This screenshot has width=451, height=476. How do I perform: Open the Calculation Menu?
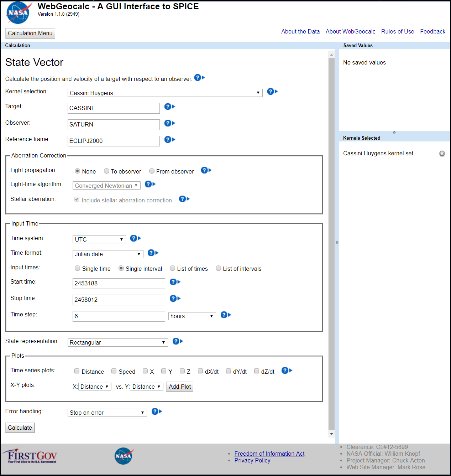(x=30, y=33)
